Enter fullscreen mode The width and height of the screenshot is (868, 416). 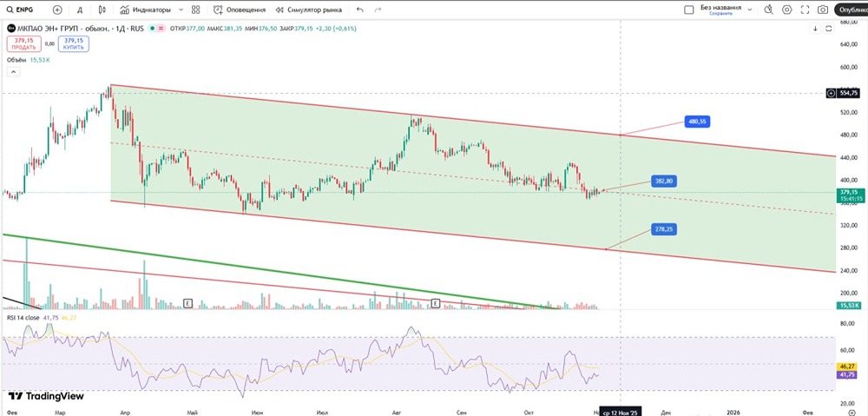click(x=805, y=10)
